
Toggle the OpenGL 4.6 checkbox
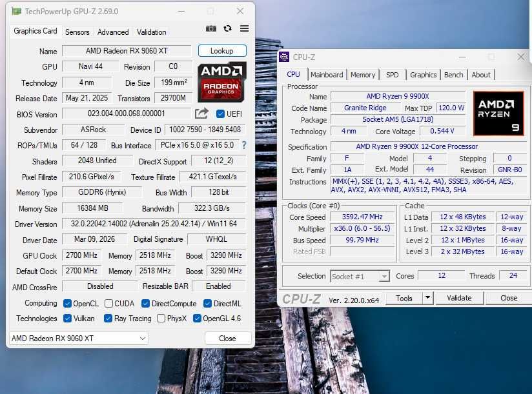[197, 319]
